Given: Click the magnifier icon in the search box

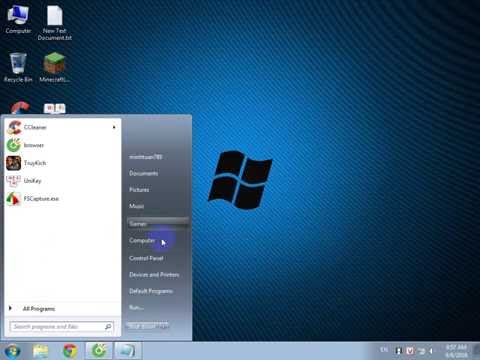Looking at the screenshot, I should [108, 327].
